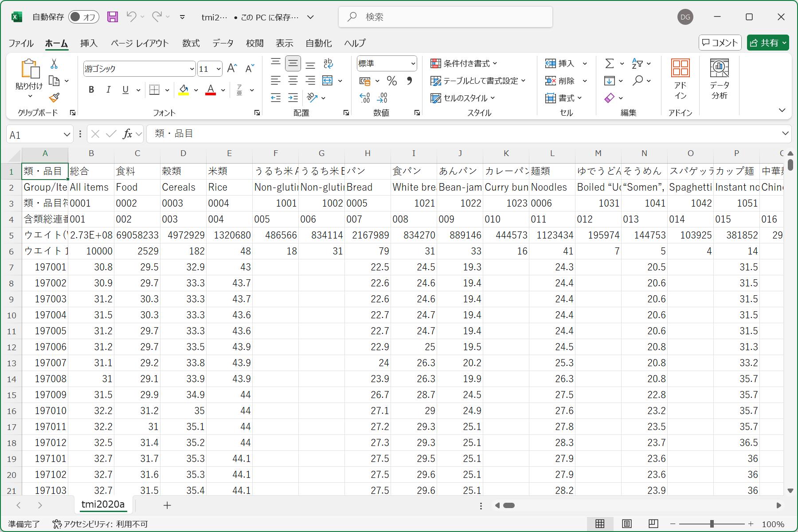The height and width of the screenshot is (532, 798).
Task: Click the Cut scissors icon
Action: 54,64
